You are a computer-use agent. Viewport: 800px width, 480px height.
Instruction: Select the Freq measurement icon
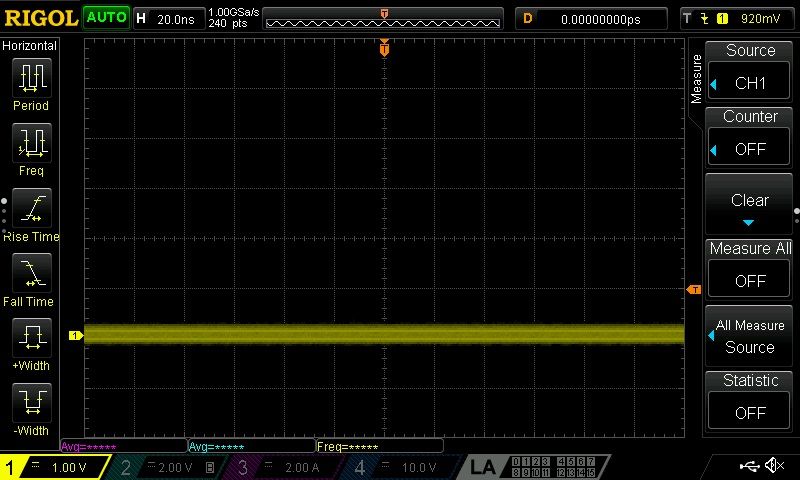coord(32,142)
